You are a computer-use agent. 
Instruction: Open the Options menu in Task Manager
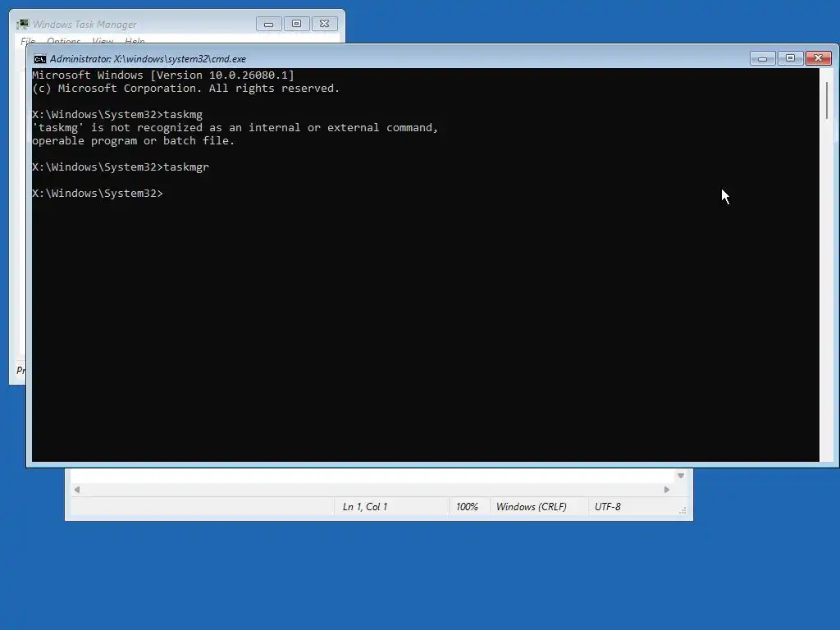click(x=63, y=41)
